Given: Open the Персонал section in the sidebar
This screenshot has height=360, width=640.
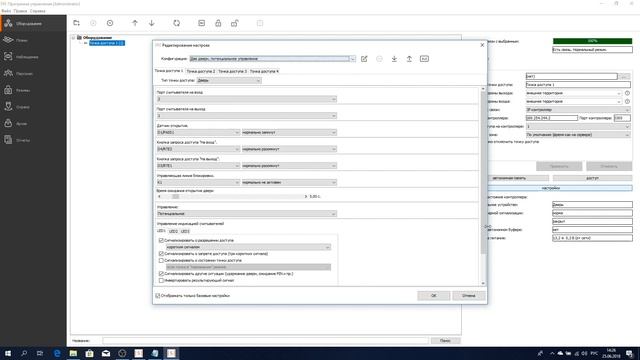Looking at the screenshot, I should (x=33, y=73).
